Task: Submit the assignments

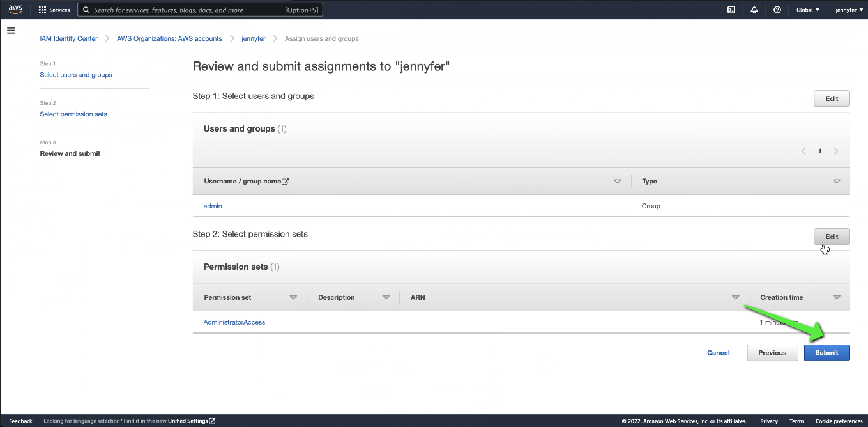Action: (826, 353)
